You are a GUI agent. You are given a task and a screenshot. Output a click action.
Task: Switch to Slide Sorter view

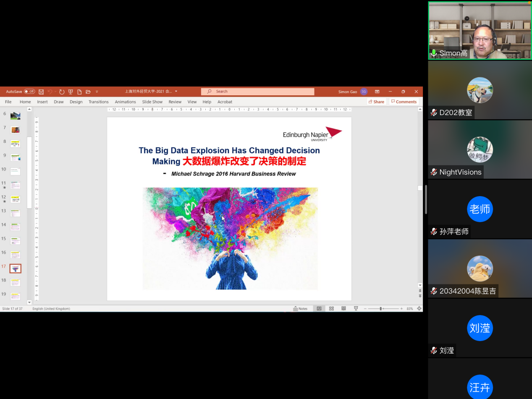pyautogui.click(x=331, y=309)
